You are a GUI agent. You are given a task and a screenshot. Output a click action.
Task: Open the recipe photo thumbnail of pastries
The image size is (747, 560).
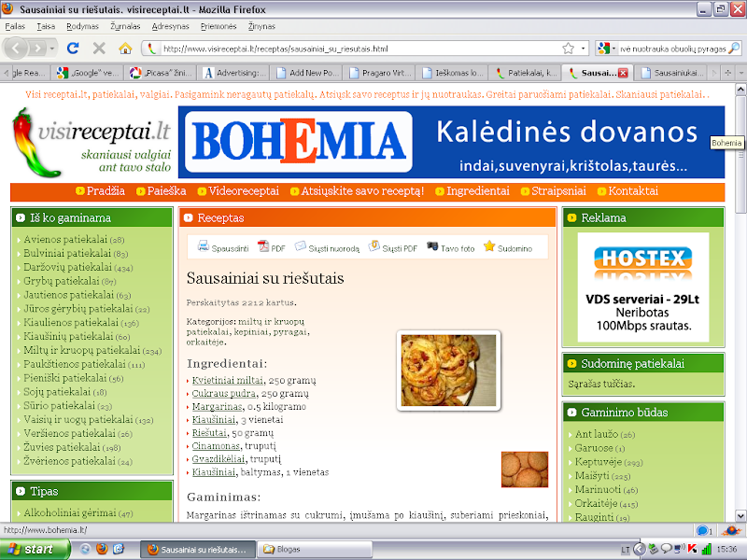click(x=448, y=371)
